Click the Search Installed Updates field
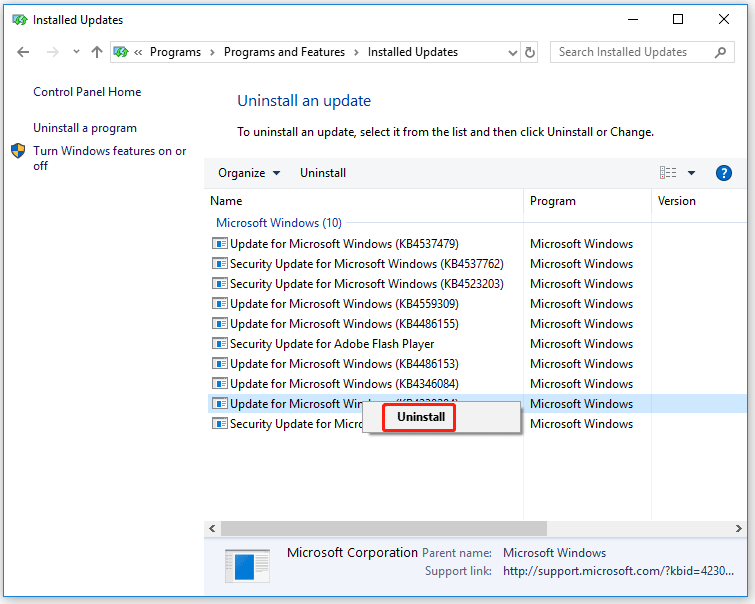The width and height of the screenshot is (755, 604). pos(642,52)
